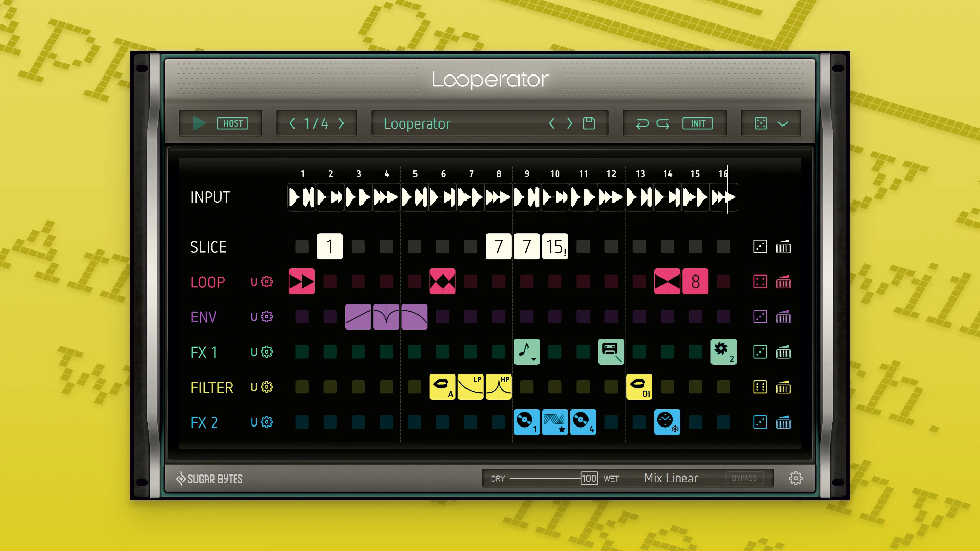Click the musical note effect on FX 1 step 9
The height and width of the screenshot is (551, 980).
tap(527, 352)
